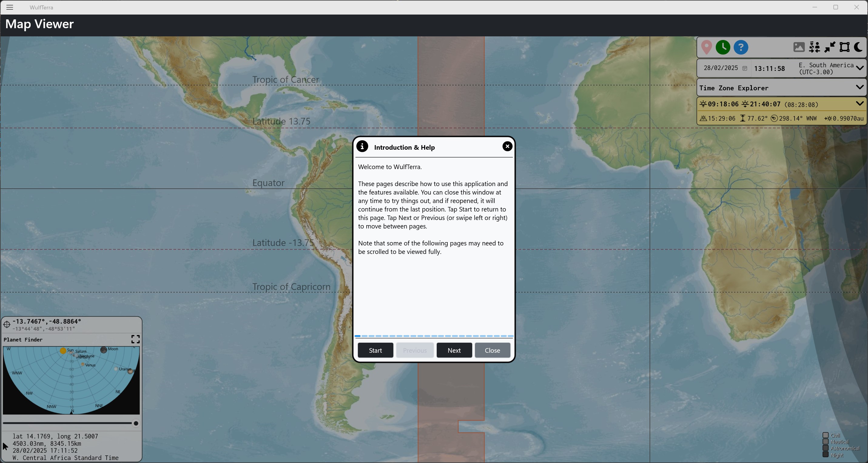Click the pink location pin icon
Image resolution: width=868 pixels, height=463 pixels.
click(707, 48)
